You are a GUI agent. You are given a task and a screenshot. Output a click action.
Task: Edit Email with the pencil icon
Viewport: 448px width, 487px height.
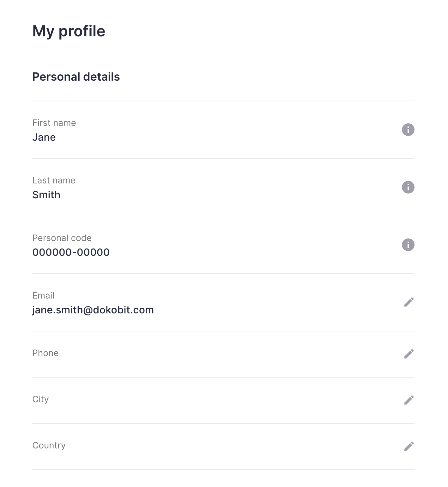[x=409, y=302]
